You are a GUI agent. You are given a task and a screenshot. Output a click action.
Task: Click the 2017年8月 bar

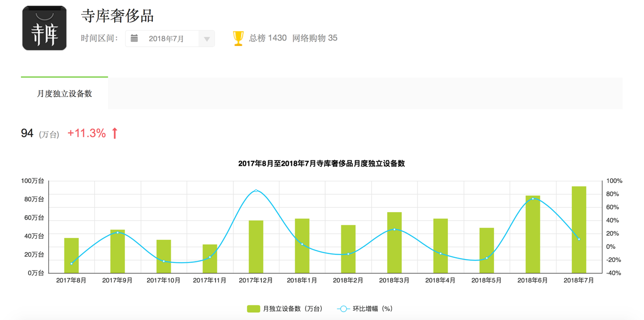pyautogui.click(x=71, y=256)
